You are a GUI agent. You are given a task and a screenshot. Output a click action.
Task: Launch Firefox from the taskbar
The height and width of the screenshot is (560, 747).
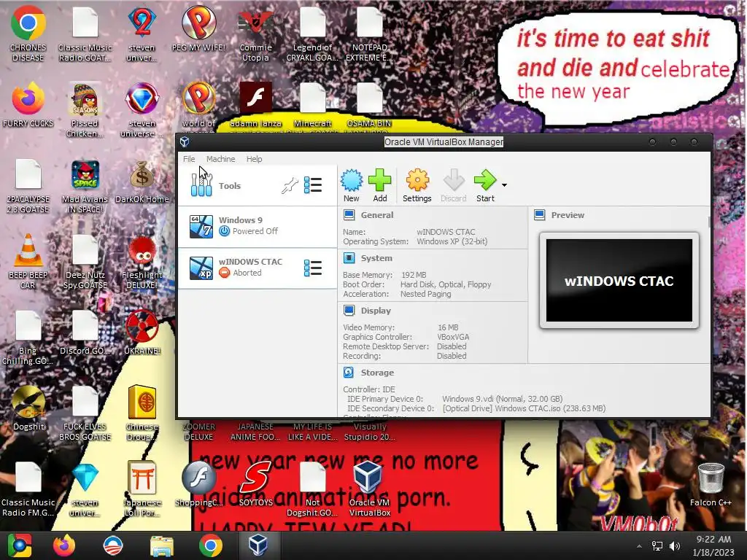(64, 545)
